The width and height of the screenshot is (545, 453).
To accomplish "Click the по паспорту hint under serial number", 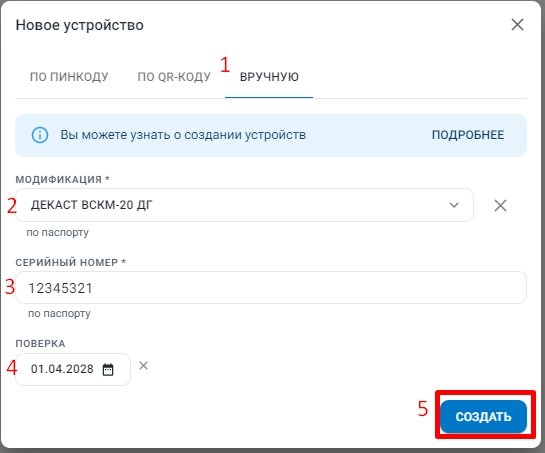I will (59, 314).
